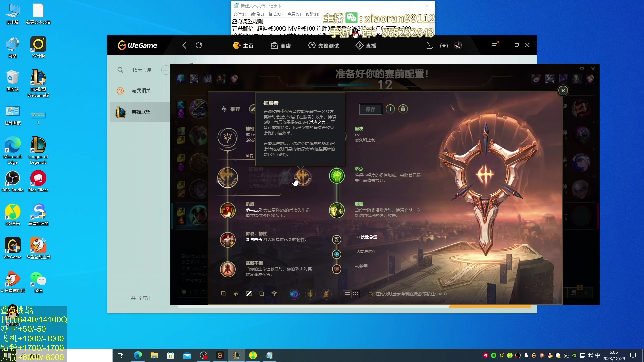Image resolution: width=644 pixels, height=362 pixels.
Task: Click the 保存 save button
Action: 370,109
